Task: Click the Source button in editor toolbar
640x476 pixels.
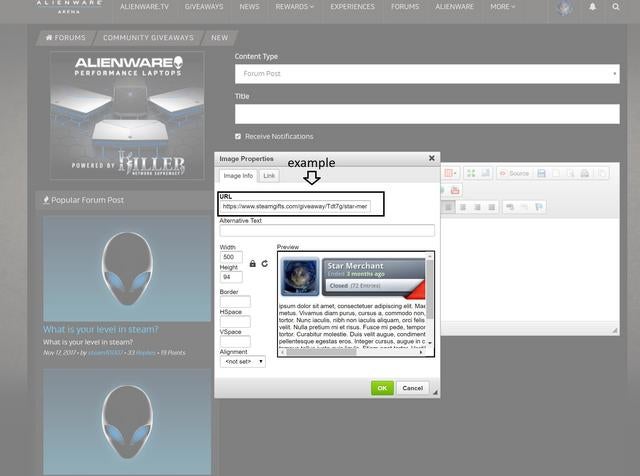Action: [514, 173]
